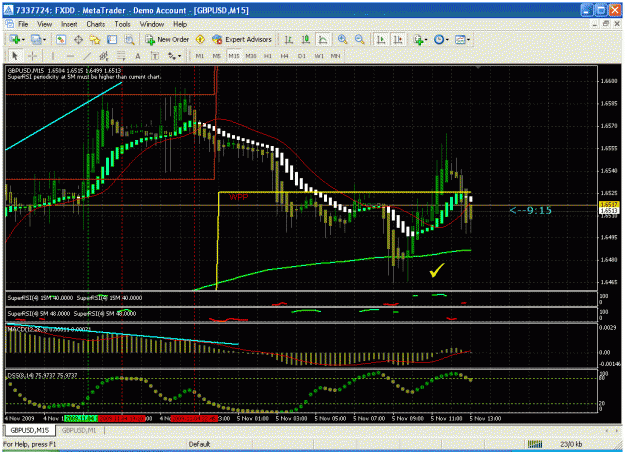The image size is (625, 452).
Task: Open the Templates icon
Action: (460, 39)
